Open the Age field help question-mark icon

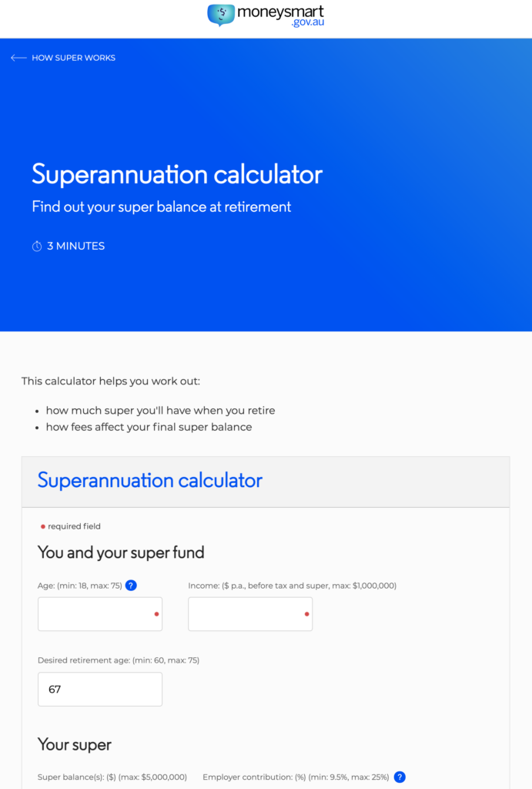coord(131,586)
